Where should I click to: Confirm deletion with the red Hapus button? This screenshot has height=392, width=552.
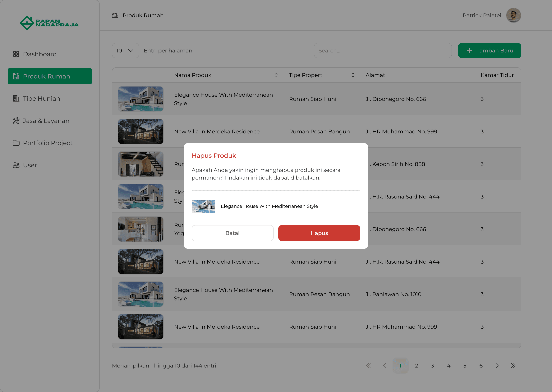tap(319, 233)
